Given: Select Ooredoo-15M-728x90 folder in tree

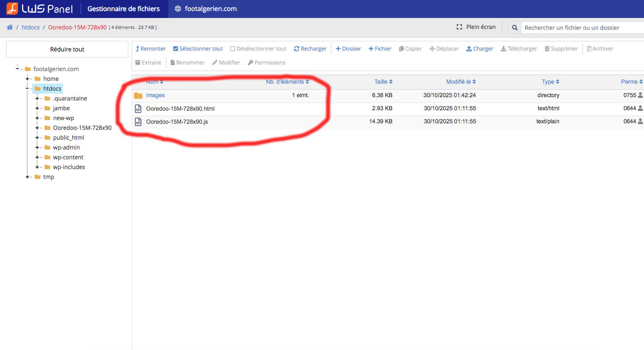Looking at the screenshot, I should point(82,128).
